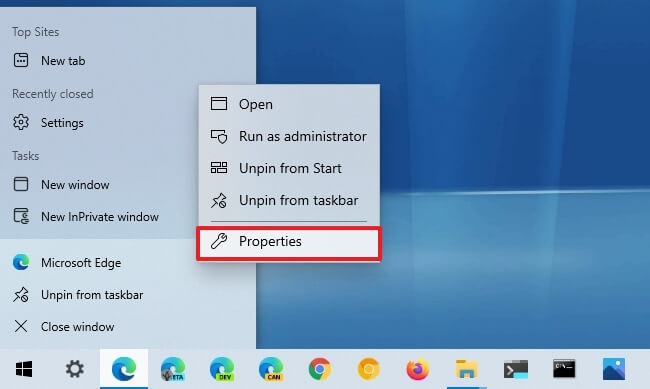Click the InPrivate window icon
The width and height of the screenshot is (650, 389).
coord(21,216)
